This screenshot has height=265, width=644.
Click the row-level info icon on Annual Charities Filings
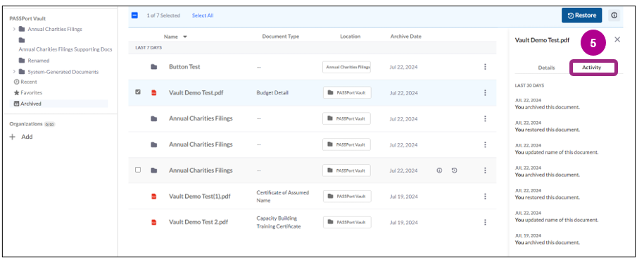tap(439, 171)
